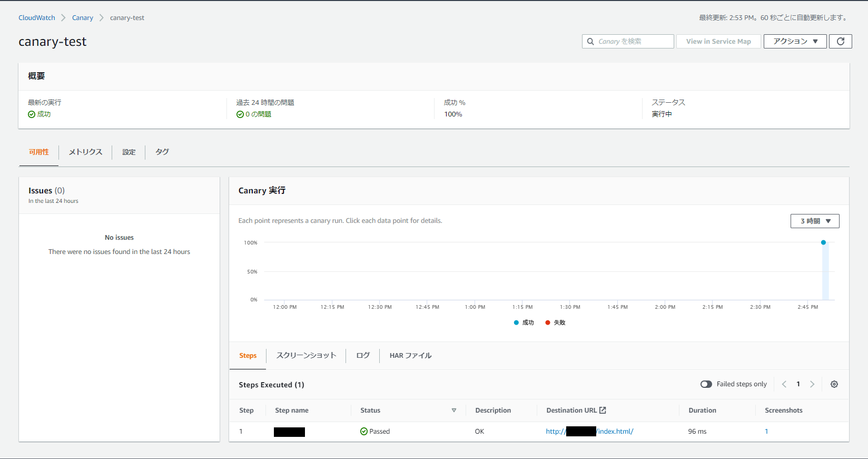
Task: Switch to the メトリクス tab
Action: tap(85, 152)
